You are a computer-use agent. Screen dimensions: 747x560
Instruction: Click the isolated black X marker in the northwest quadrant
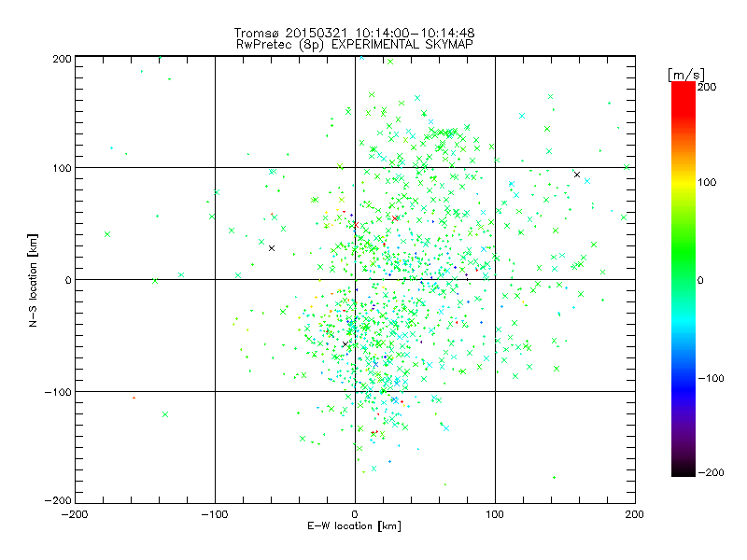tap(272, 248)
